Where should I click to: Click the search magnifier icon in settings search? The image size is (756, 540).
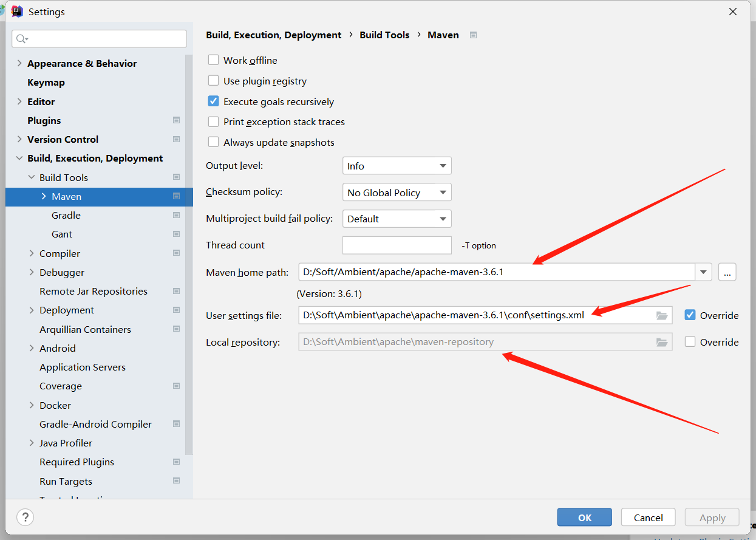(22, 39)
